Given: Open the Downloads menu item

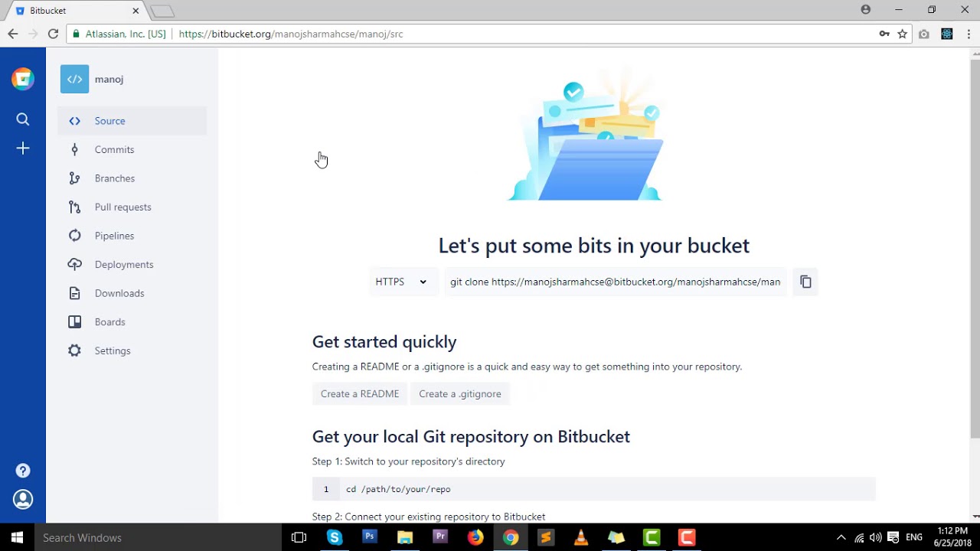Looking at the screenshot, I should tap(132, 293).
